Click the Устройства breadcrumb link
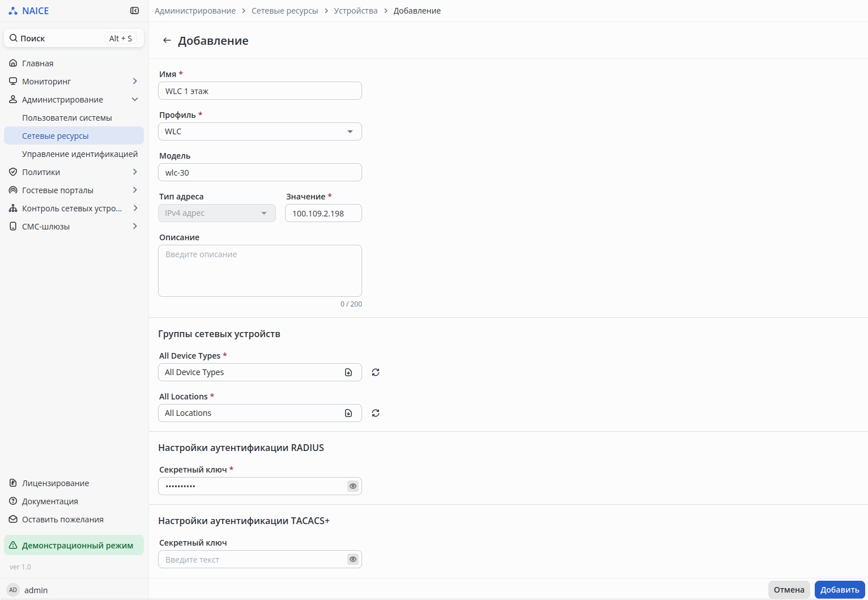Screen dimensions: 868x600 (x=355, y=11)
